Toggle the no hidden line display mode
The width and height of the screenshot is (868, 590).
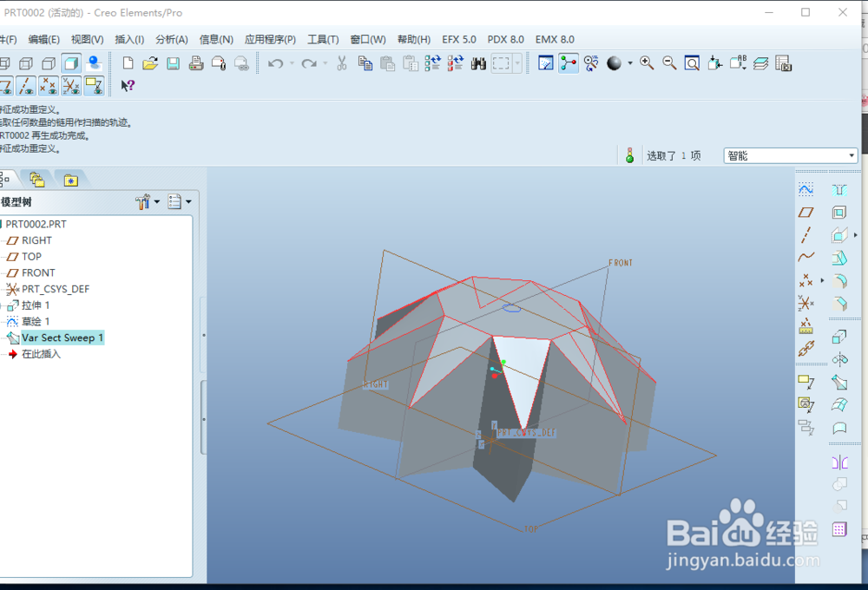click(x=49, y=63)
